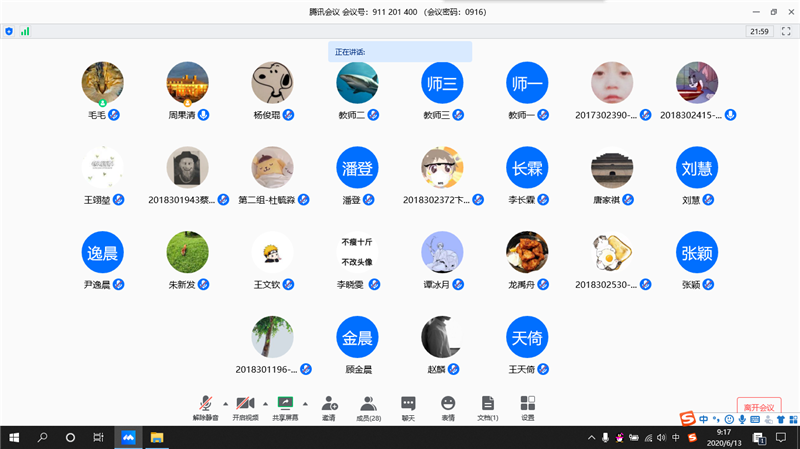This screenshot has width=800, height=449.
Task: Open File Explorer in Windows taskbar
Action: click(x=157, y=438)
